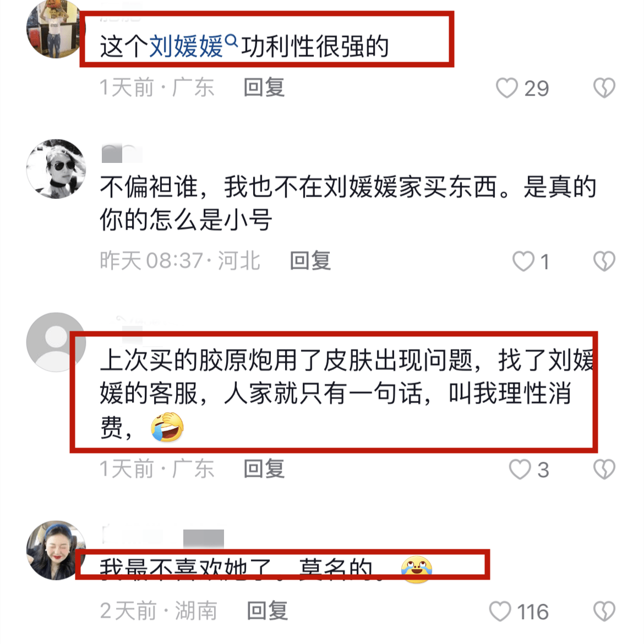Screen dimensions: 644x644
Task: Reply to the 2天前 湖南 comment
Action: (x=267, y=611)
